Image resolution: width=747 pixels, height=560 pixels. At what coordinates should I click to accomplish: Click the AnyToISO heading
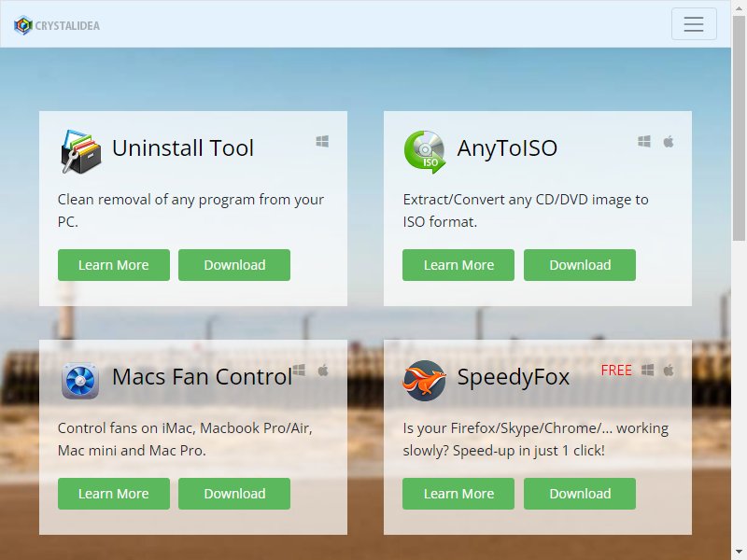507,148
